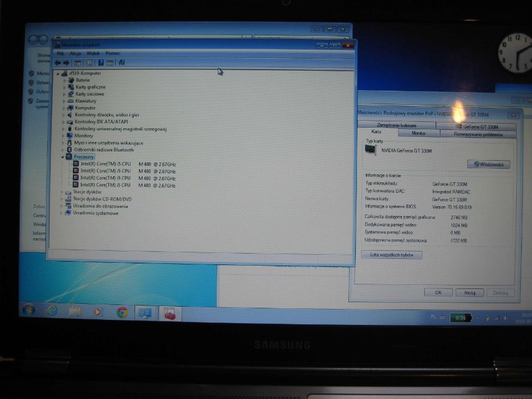
Task: Click the green battery time 0:56 indicator
Action: [460, 318]
